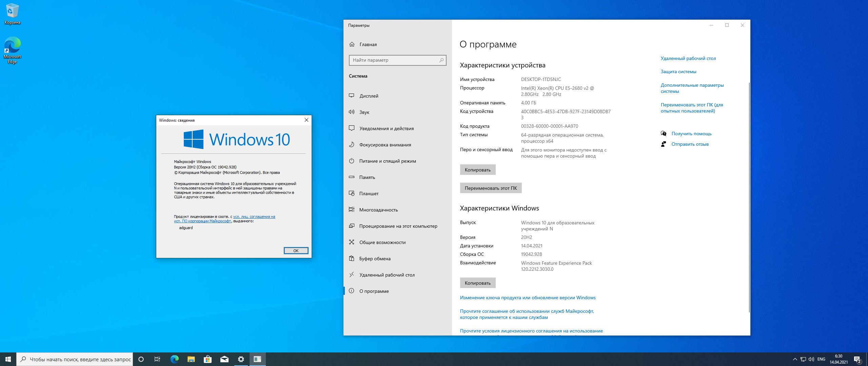Click the Проецирование на этот компьютер icon
868x366 pixels.
click(352, 226)
